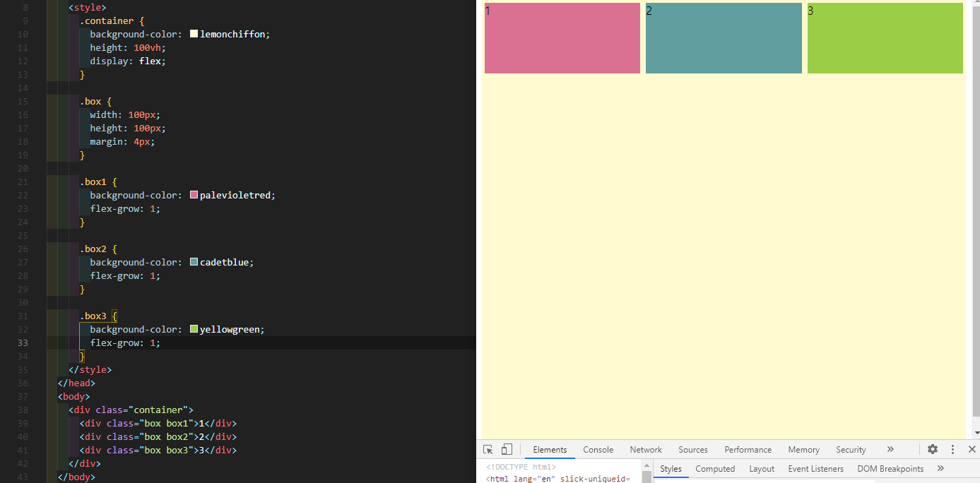The width and height of the screenshot is (980, 483).
Task: Select the Computed sidebar tab
Action: (x=715, y=469)
